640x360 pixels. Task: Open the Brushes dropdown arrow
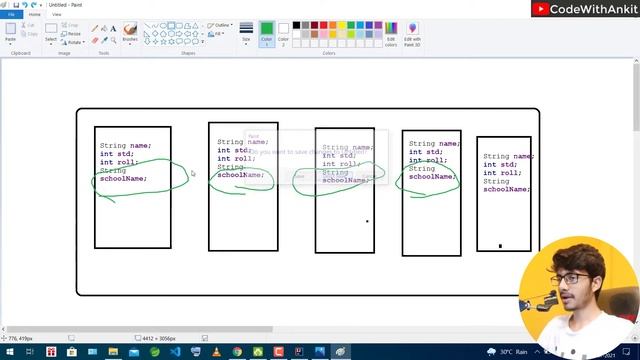[130, 44]
